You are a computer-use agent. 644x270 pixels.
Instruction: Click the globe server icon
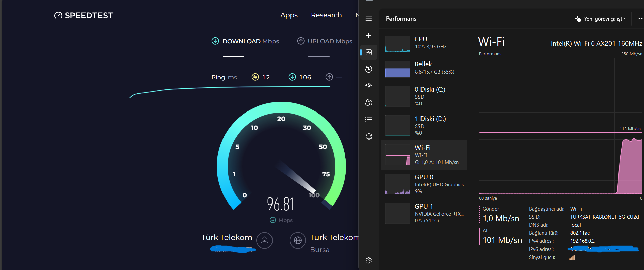click(298, 240)
